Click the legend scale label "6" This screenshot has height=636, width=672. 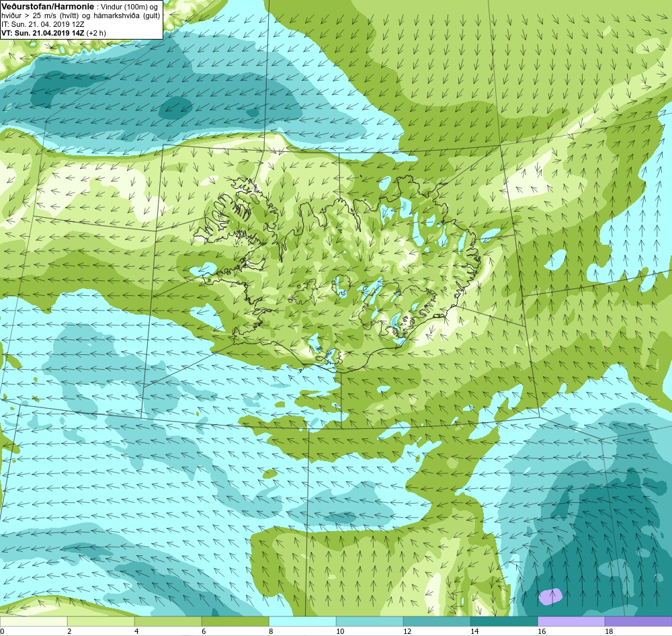[x=204, y=631]
